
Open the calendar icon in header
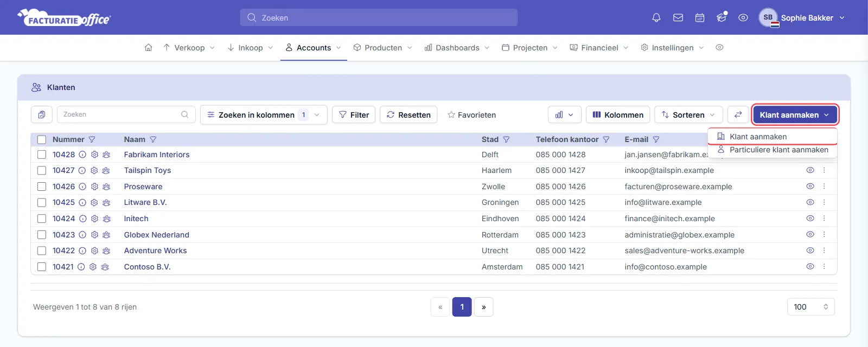(x=700, y=17)
